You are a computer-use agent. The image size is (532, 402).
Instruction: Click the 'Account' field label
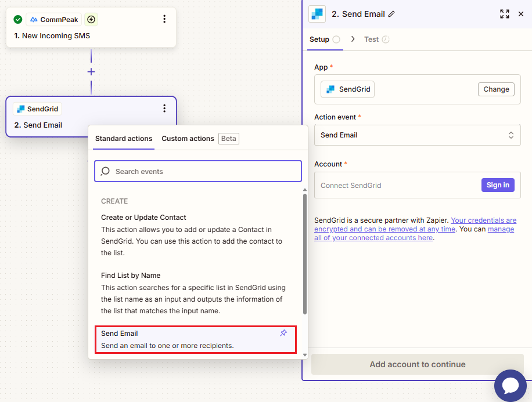(328, 164)
